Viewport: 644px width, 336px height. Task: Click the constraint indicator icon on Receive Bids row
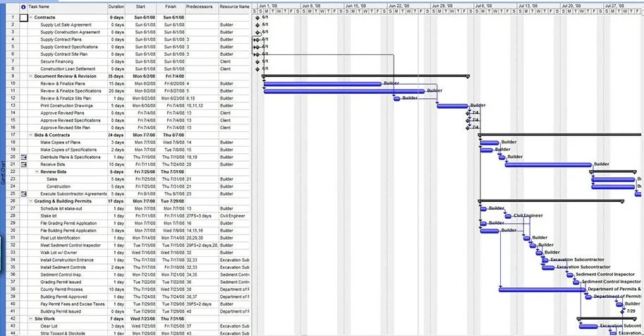tap(23, 164)
